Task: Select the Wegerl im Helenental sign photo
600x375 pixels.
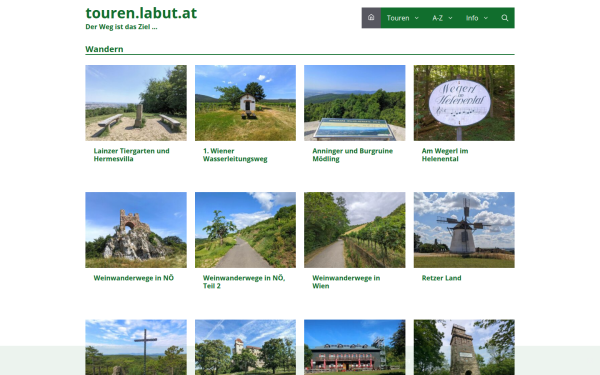Action: coord(464,103)
